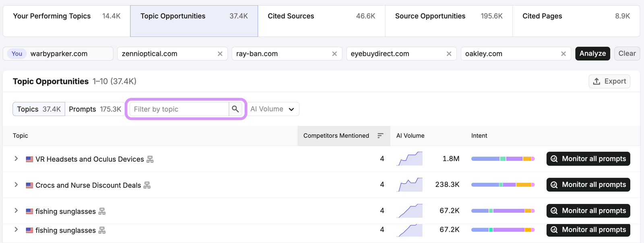This screenshot has height=243, width=644.
Task: Monitor all prompts for first fishing sunglasses
Action: coord(588,211)
